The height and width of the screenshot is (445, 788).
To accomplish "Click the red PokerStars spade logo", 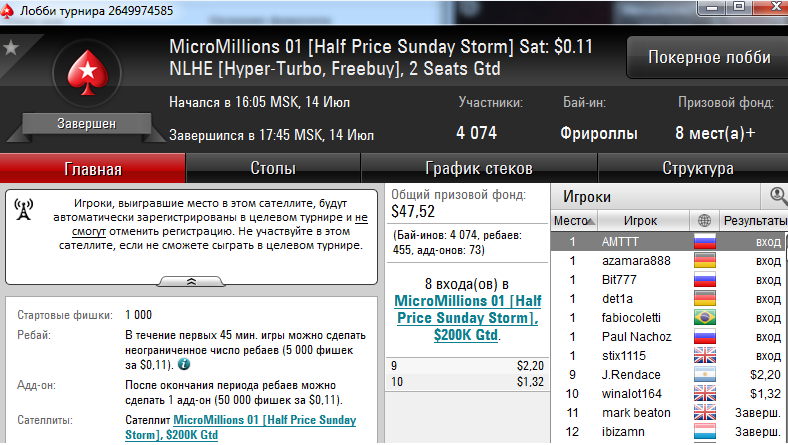I will [88, 73].
